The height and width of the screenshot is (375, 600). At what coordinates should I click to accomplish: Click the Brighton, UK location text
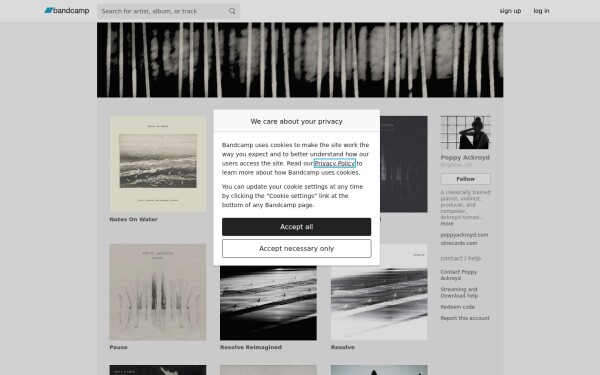[456, 165]
